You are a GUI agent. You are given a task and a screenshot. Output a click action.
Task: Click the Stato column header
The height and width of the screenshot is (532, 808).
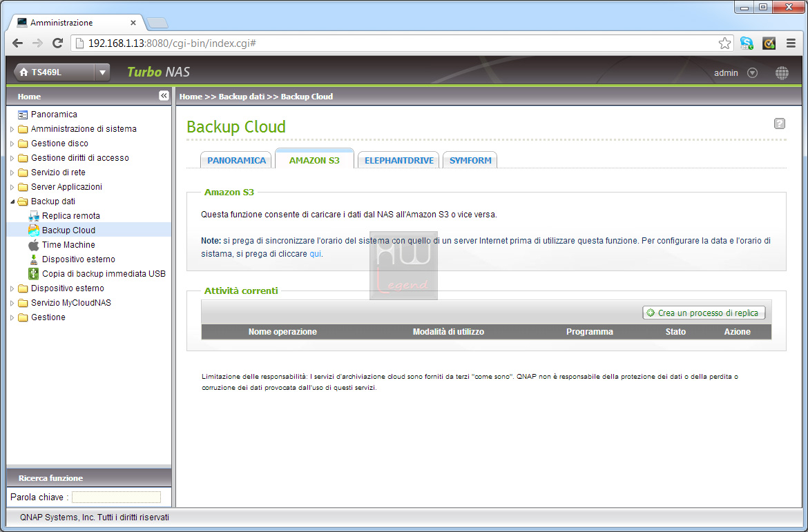(x=675, y=332)
